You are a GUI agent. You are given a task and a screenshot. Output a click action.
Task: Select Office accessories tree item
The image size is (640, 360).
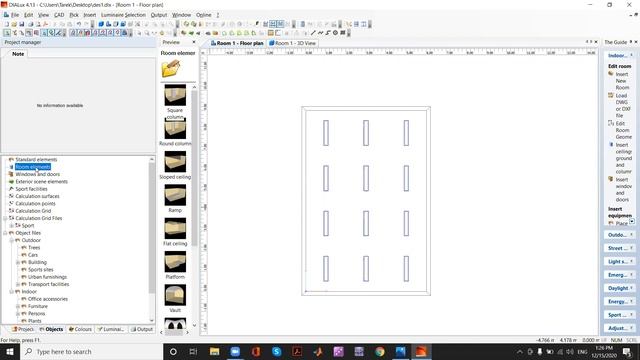coord(48,299)
